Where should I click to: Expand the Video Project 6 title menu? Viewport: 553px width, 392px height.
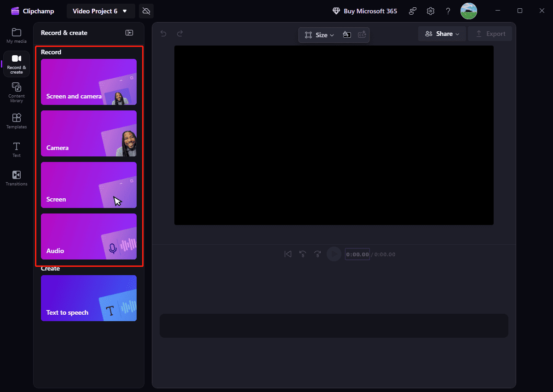101,11
